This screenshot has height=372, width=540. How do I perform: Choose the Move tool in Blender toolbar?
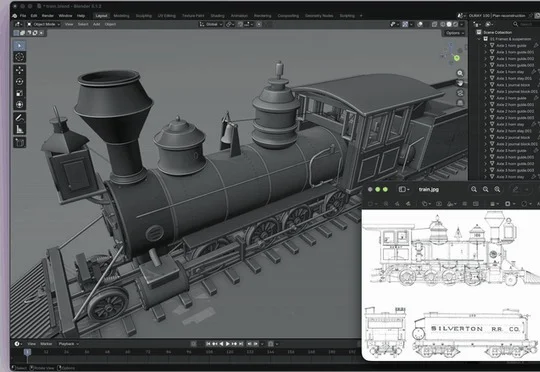19,70
